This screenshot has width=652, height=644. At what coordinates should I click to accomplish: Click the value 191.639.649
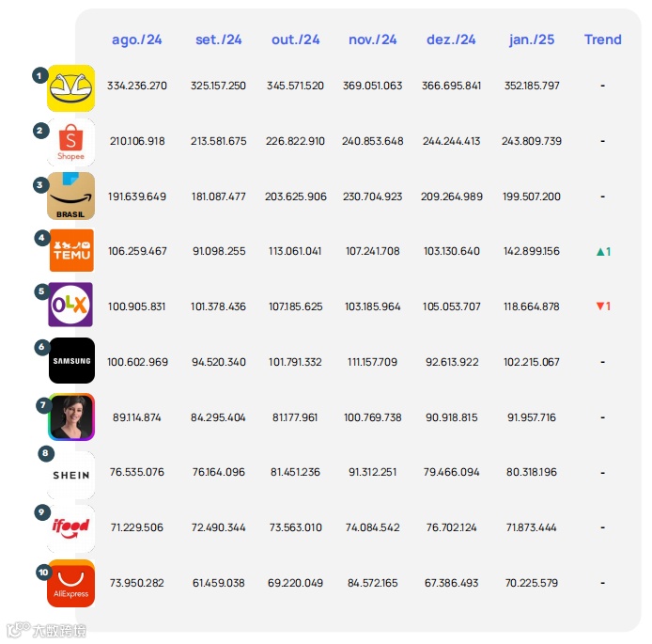pyautogui.click(x=137, y=196)
